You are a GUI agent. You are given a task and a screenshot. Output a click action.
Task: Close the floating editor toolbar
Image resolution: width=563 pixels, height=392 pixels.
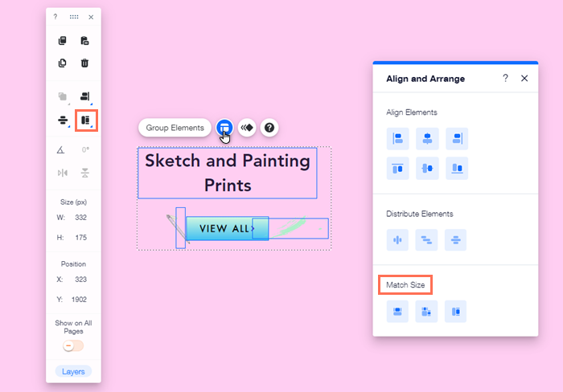[x=91, y=17]
